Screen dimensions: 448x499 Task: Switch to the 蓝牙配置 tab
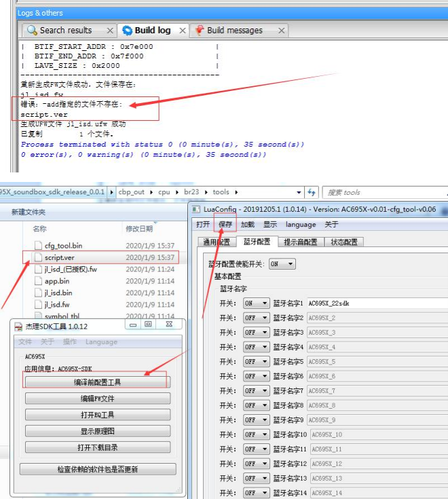pyautogui.click(x=257, y=242)
